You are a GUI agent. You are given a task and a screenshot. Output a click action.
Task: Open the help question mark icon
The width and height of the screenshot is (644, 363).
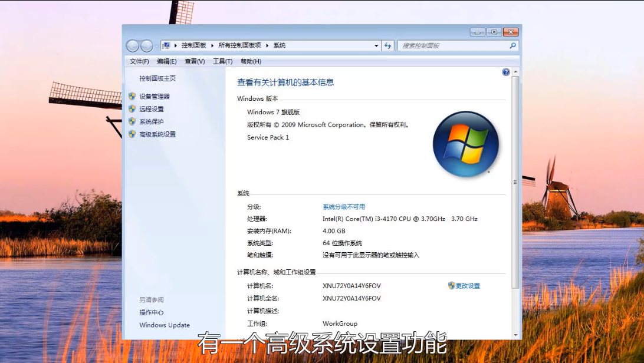pyautogui.click(x=506, y=72)
